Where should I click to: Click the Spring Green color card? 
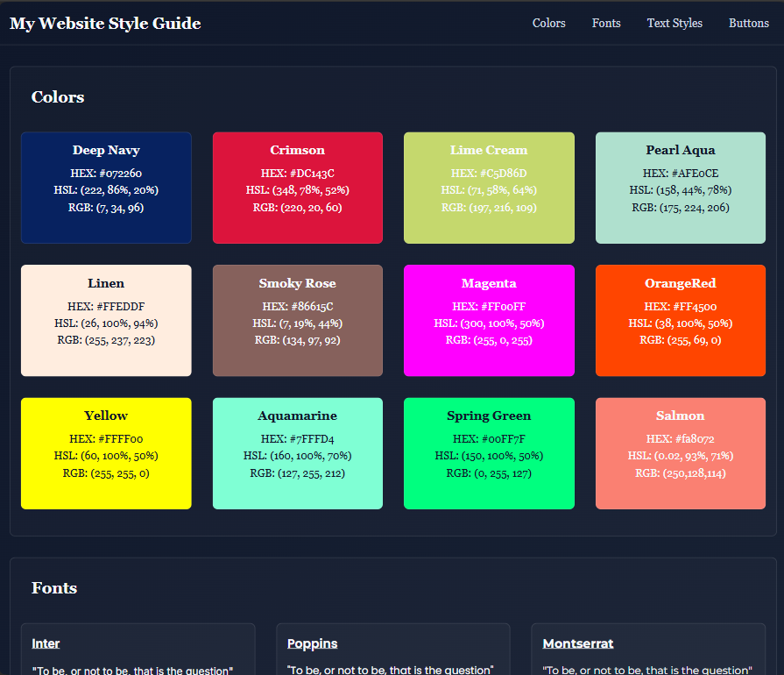click(489, 453)
